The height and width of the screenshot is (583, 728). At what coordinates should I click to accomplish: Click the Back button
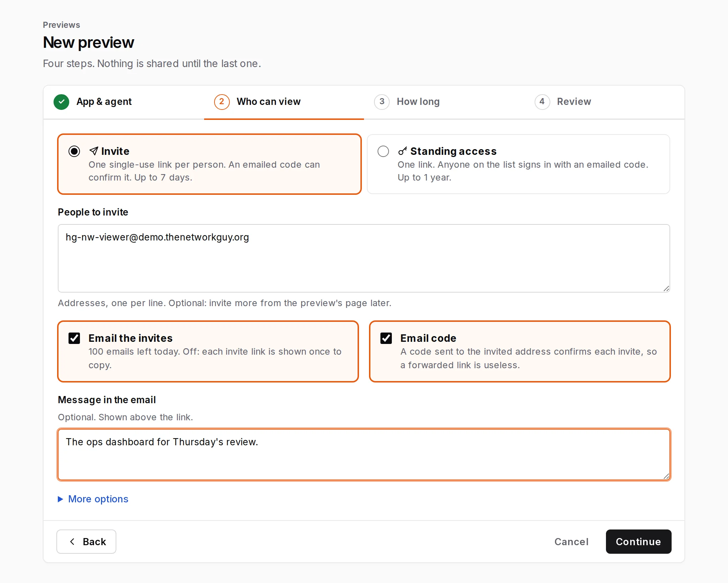(86, 542)
